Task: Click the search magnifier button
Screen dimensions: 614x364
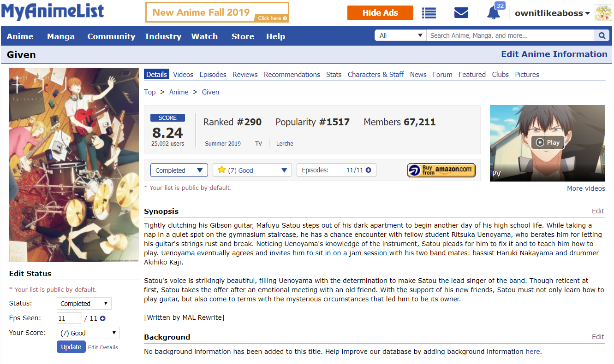Action: click(602, 35)
